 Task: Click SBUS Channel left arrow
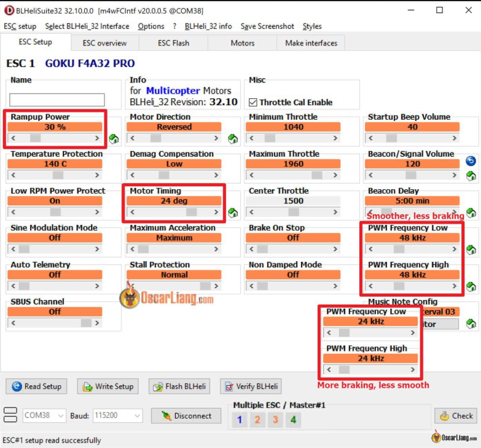13,323
